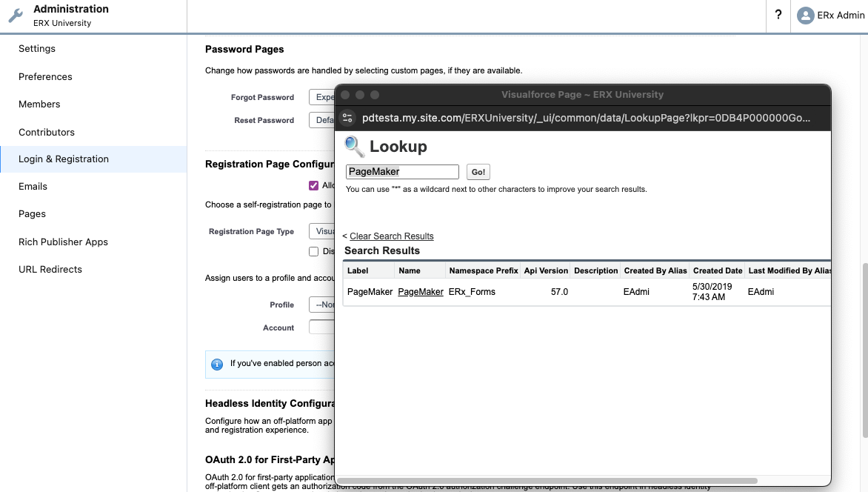This screenshot has width=868, height=492.
Task: Click the site info icon in popup address bar
Action: 347,118
